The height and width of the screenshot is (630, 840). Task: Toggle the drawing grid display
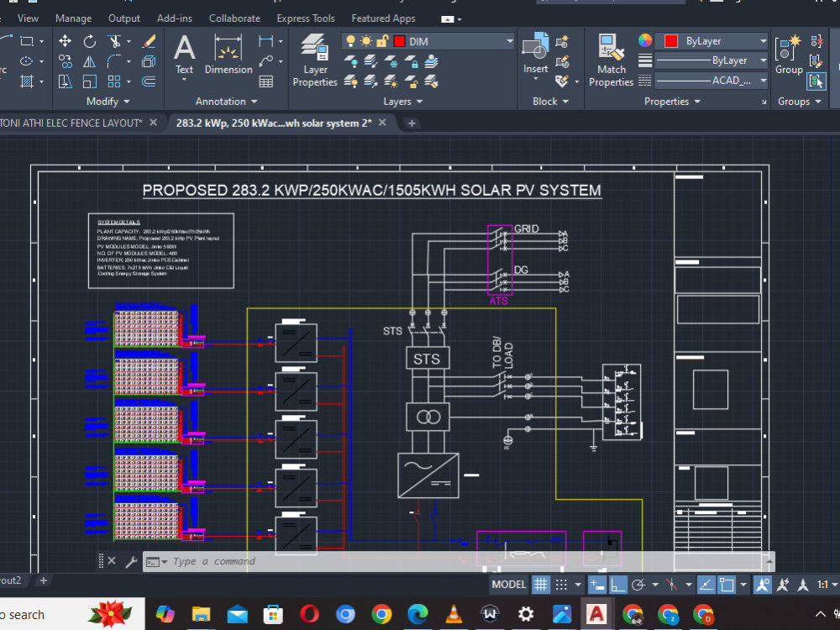pos(541,585)
